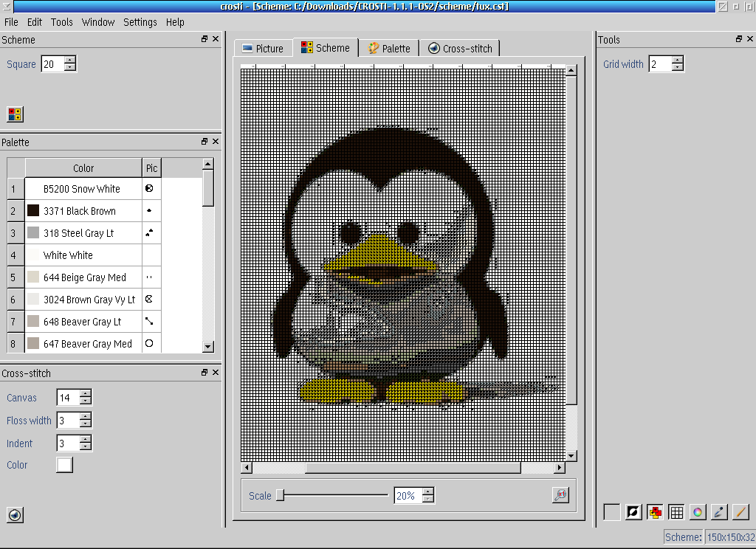Viewport: 756px width, 549px height.
Task: Click the 318 Steel Gray Lt color swatch
Action: pos(33,232)
